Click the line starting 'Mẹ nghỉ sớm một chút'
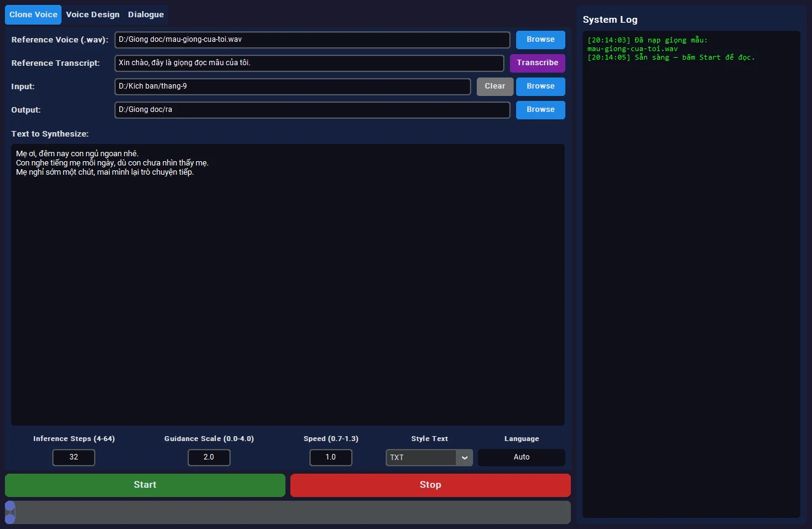Screen dimensions: 812x529 [x=105, y=172]
